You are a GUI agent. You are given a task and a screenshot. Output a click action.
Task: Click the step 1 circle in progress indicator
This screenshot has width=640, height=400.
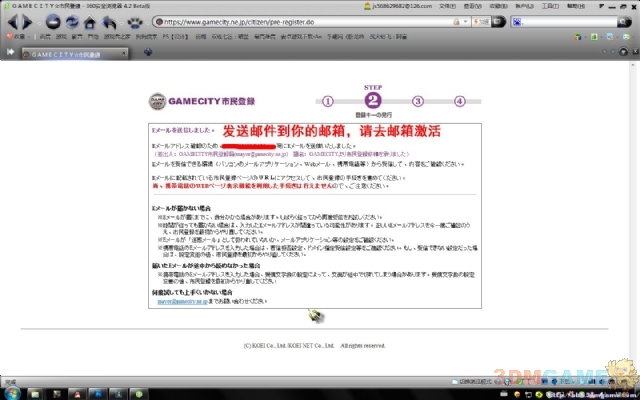click(327, 100)
